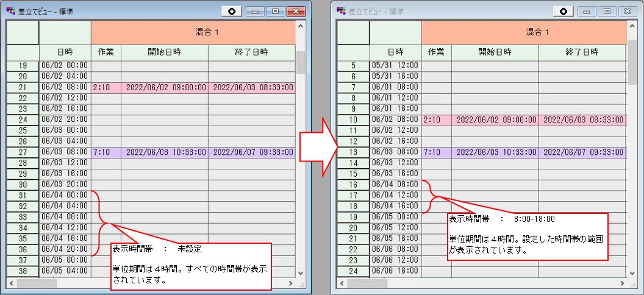The image size is (644, 295).
Task: Select the 06/06 08:00 date cell
Action: click(396, 249)
